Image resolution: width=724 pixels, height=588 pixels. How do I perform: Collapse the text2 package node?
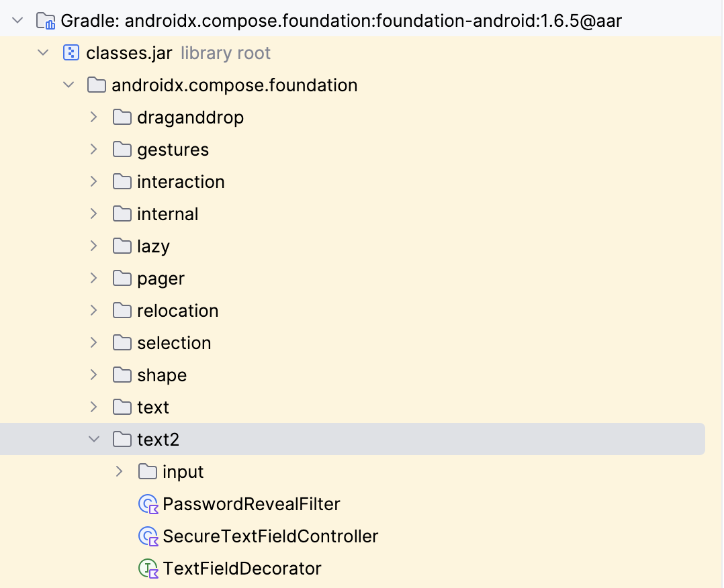tap(94, 440)
